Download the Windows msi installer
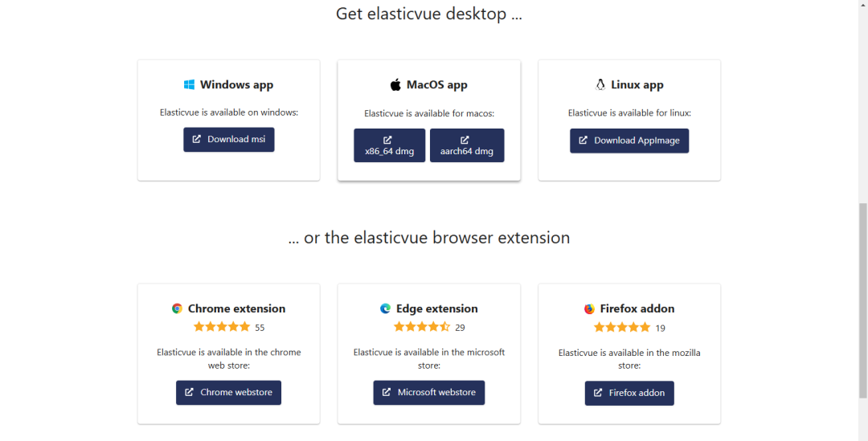 (x=229, y=140)
